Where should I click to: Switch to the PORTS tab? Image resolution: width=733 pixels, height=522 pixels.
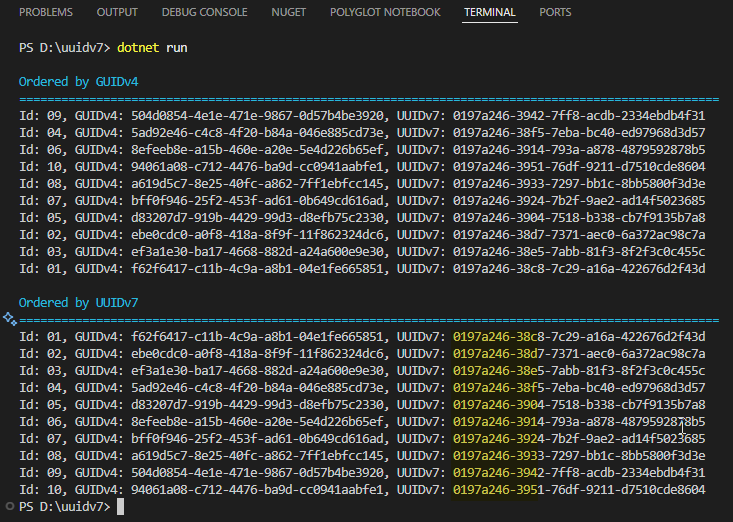[556, 13]
